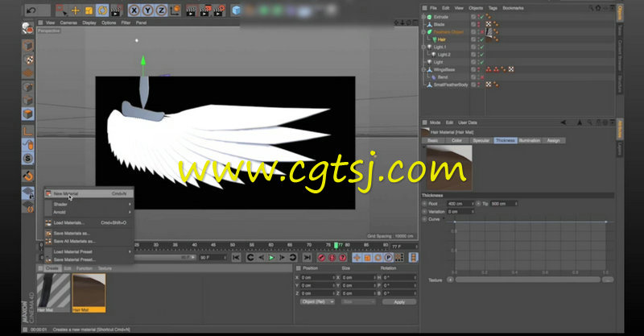
Task: Switch to the Color tab
Action: click(x=456, y=141)
